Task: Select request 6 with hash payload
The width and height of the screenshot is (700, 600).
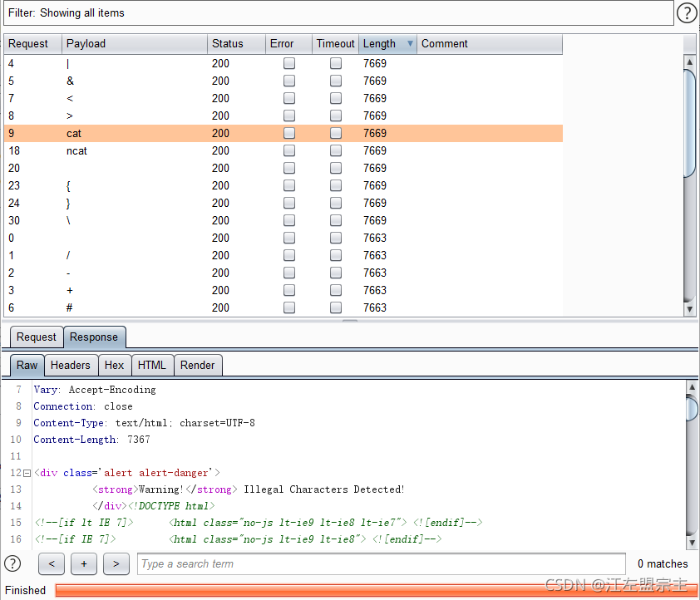Action: pos(283,307)
